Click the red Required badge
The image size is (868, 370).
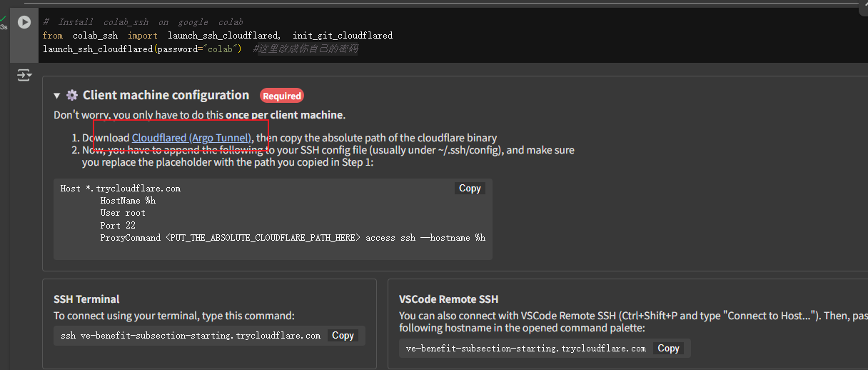(x=282, y=96)
